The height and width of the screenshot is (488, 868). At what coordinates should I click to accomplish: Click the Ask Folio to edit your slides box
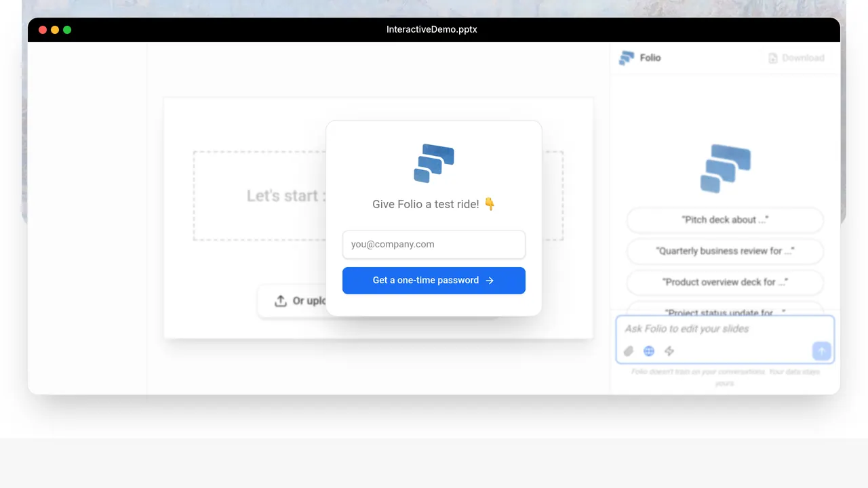[x=725, y=339]
